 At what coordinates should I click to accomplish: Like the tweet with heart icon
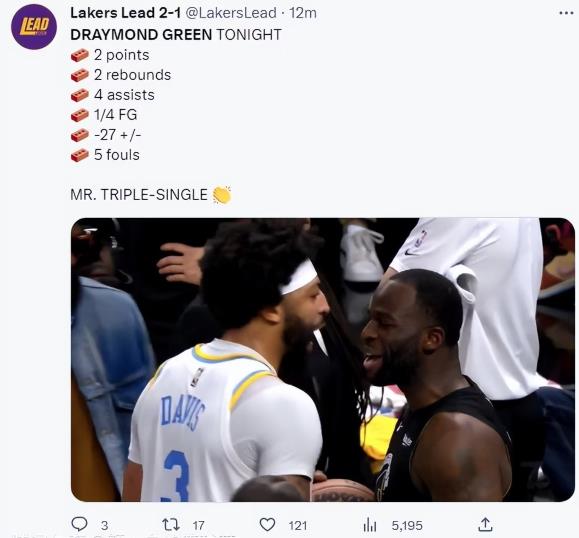[x=267, y=524]
